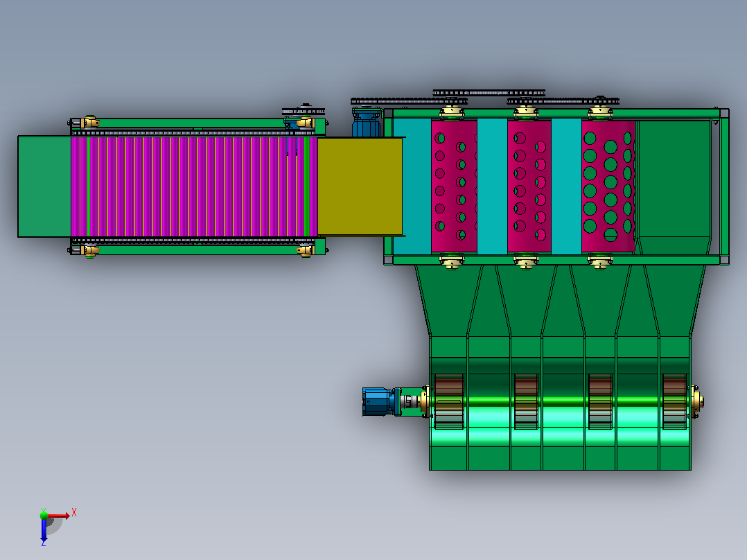Select the olive-yellow transfer chute plate
Image resolution: width=747 pixels, height=560 pixels.
tap(360, 186)
